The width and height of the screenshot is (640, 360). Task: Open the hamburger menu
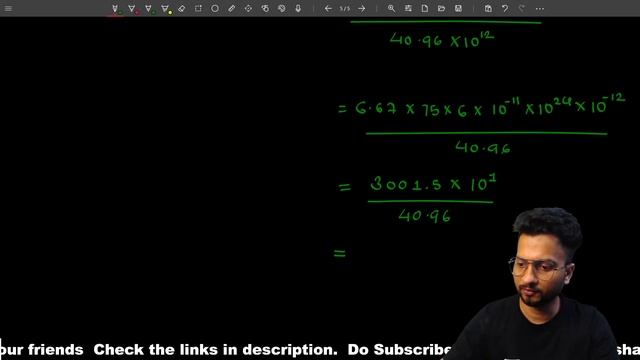click(8, 8)
